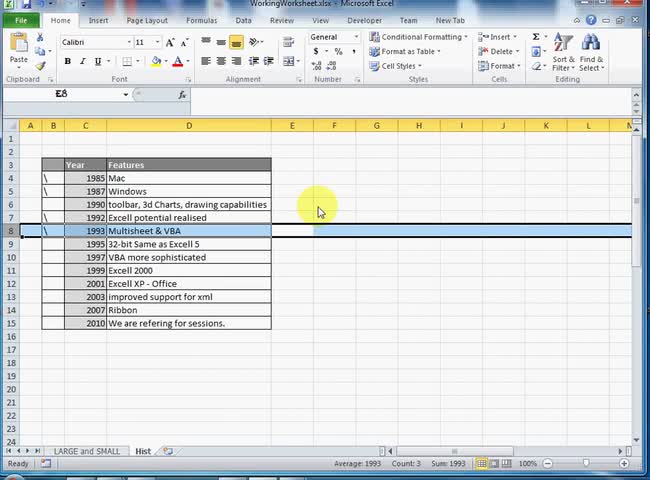Insert a new worksheet tab icon
This screenshot has width=650, height=480.
point(168,451)
